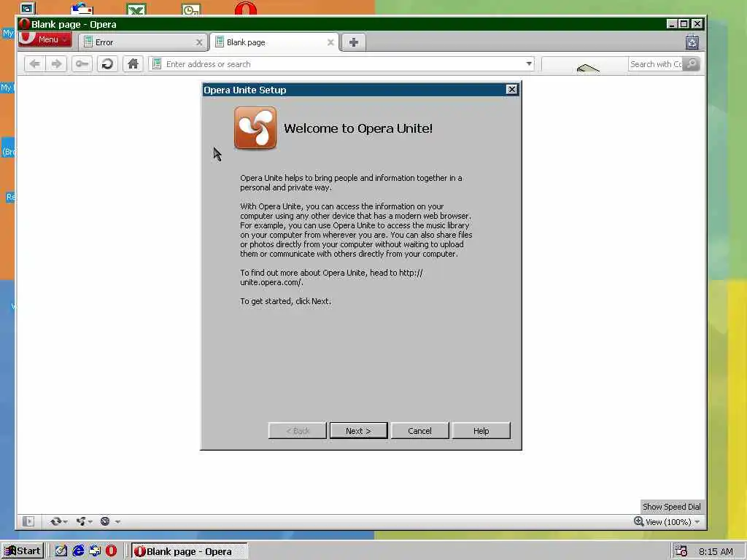Viewport: 747px width, 560px height.
Task: Open the red Opera Menu button
Action: [44, 39]
